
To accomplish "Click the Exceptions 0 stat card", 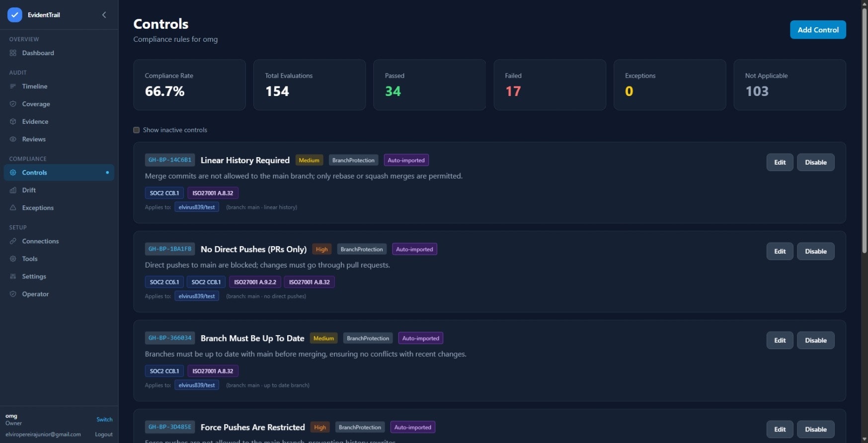I will pos(670,85).
